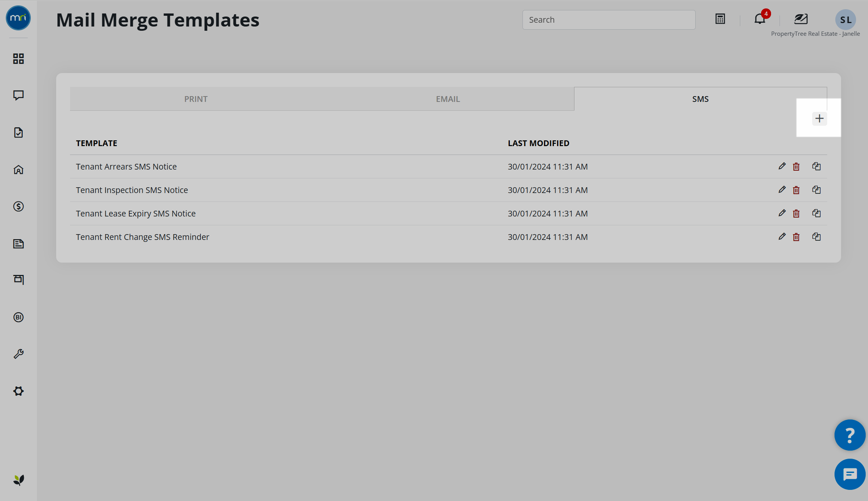Image resolution: width=868 pixels, height=501 pixels.
Task: Open the settings gear sidebar icon
Action: tap(18, 391)
